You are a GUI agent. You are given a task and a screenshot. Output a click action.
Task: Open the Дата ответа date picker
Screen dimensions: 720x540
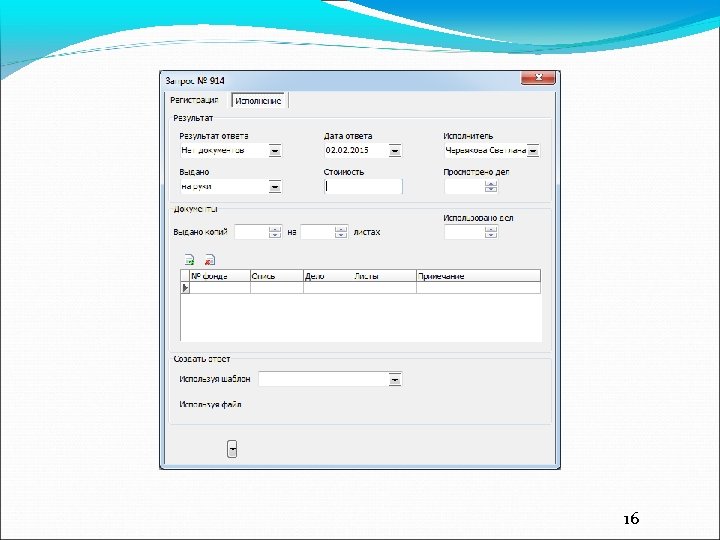tap(394, 151)
